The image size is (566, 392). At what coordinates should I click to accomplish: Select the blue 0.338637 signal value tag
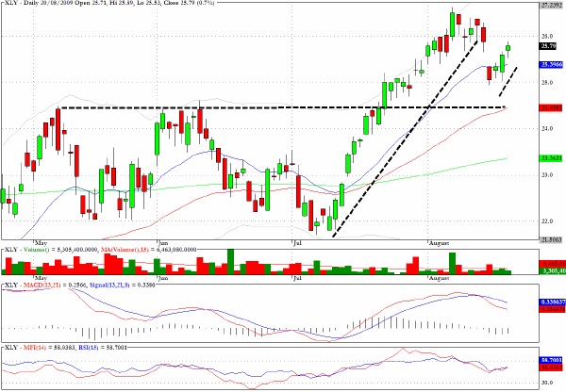click(551, 302)
